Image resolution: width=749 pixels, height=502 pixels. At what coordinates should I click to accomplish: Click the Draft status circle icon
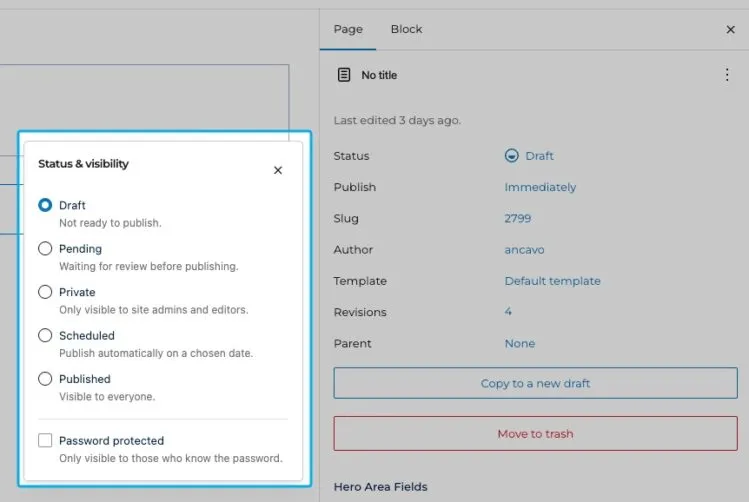512,156
